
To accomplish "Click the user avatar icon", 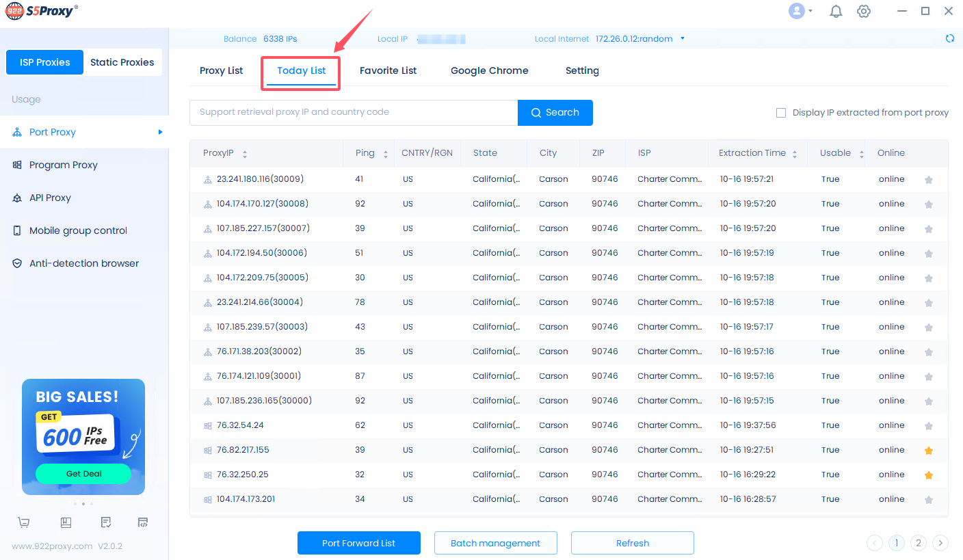I will 797,11.
